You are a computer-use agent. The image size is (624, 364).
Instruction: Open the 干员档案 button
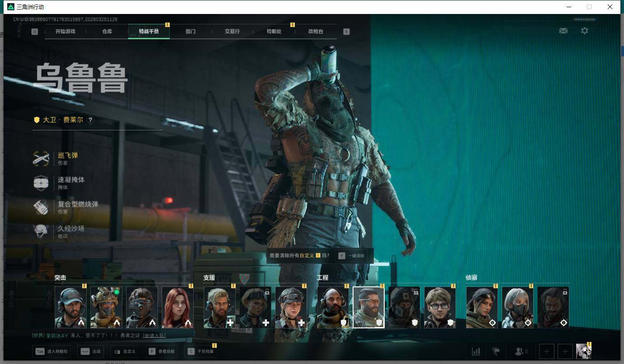click(200, 351)
